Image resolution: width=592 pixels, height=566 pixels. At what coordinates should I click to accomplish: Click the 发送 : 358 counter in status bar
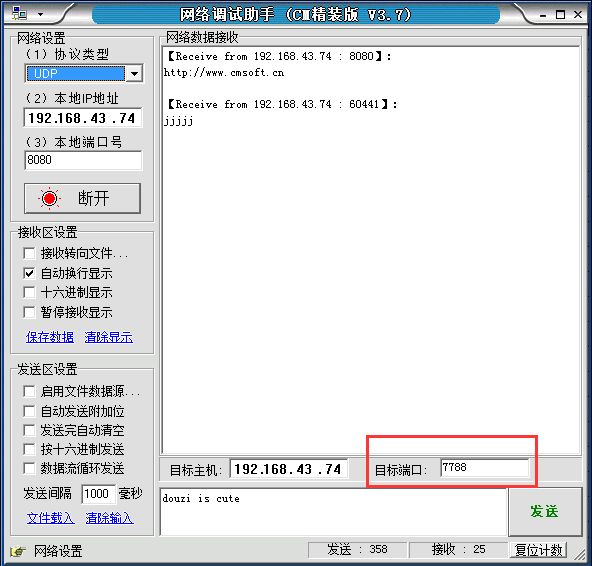pos(357,549)
